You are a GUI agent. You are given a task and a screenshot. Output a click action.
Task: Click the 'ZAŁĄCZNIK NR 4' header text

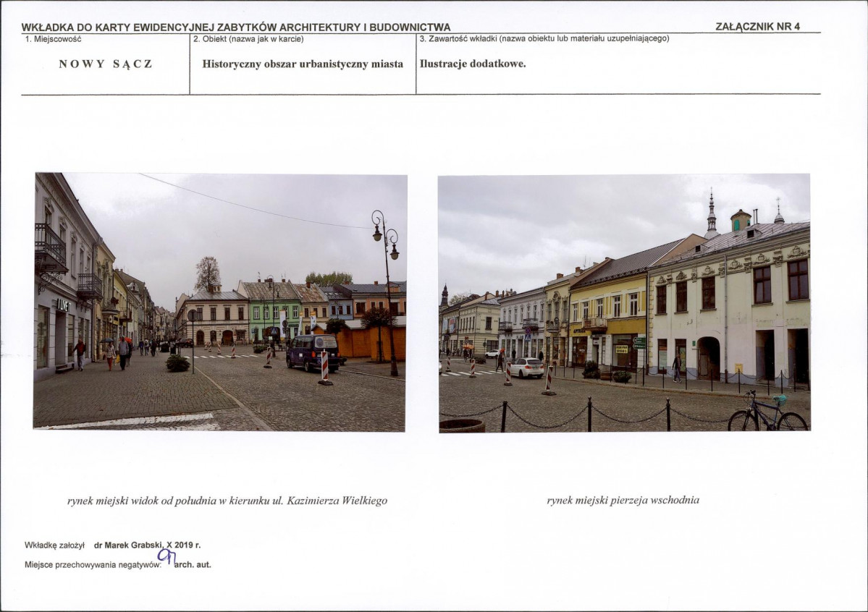click(757, 26)
